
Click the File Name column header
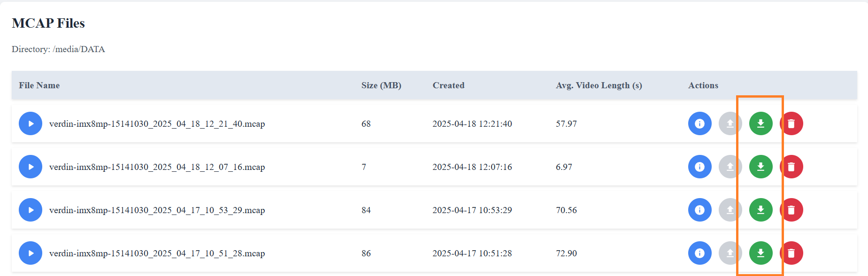39,85
